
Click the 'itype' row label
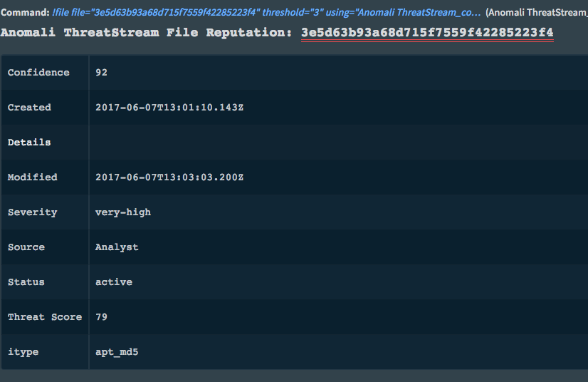click(x=23, y=352)
